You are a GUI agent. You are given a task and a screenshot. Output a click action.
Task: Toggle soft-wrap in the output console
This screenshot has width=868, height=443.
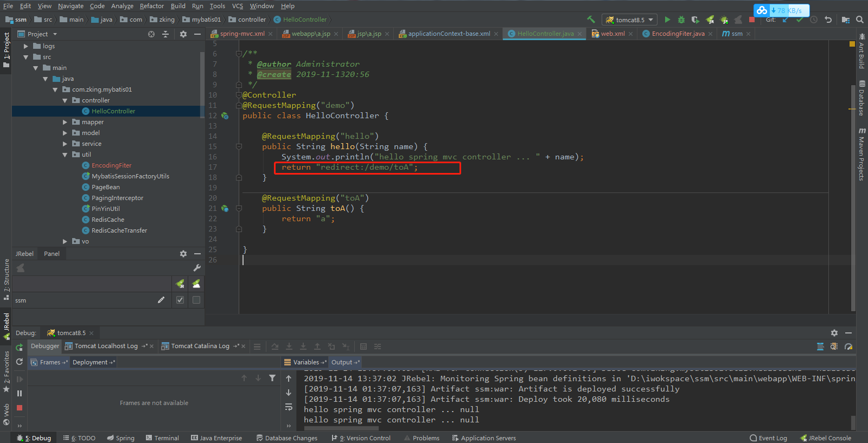point(289,407)
